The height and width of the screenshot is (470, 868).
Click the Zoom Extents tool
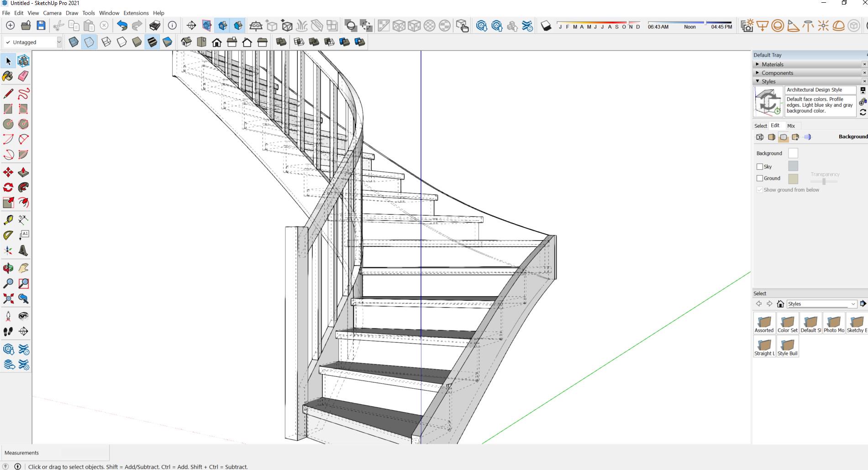coord(8,298)
